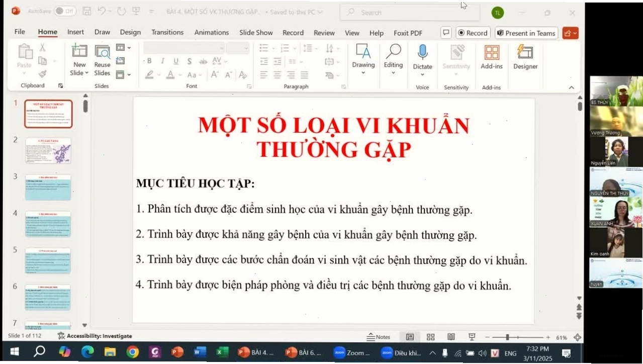This screenshot has width=643, height=364.
Task: Clear All Formatting icon
Action: pyautogui.click(x=243, y=74)
